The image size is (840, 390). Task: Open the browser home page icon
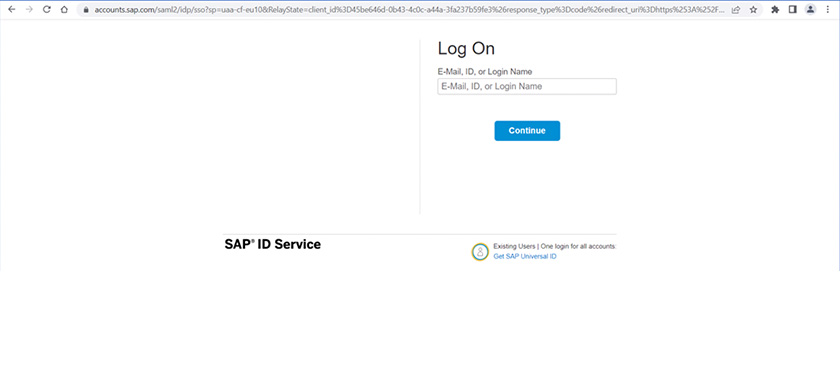[x=64, y=9]
